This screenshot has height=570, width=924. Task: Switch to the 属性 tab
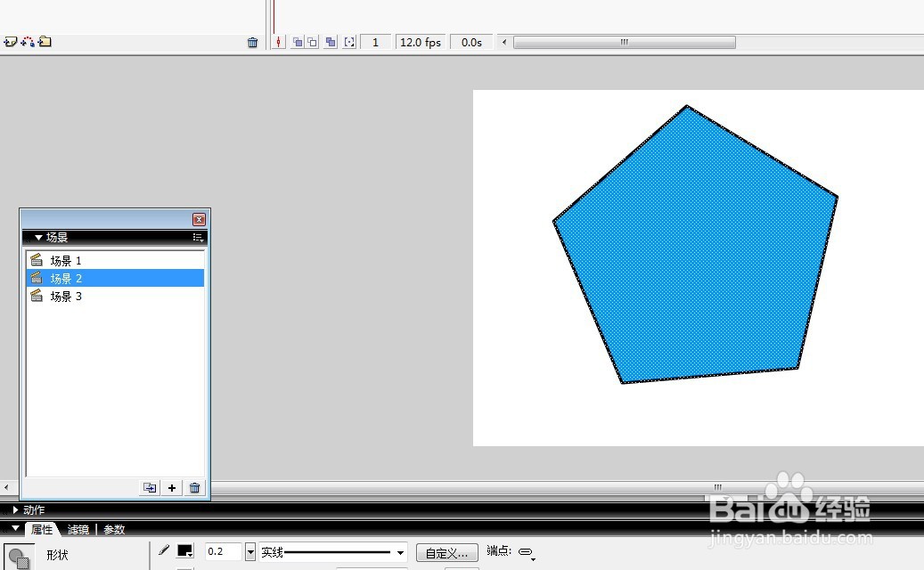pyautogui.click(x=42, y=529)
